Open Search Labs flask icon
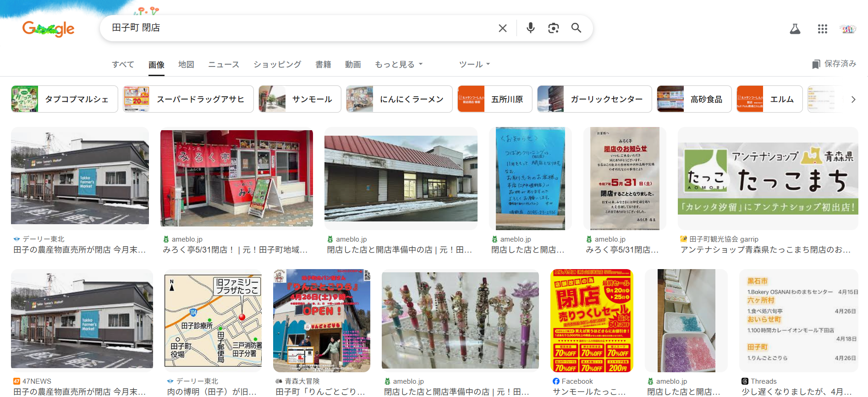 coord(795,29)
